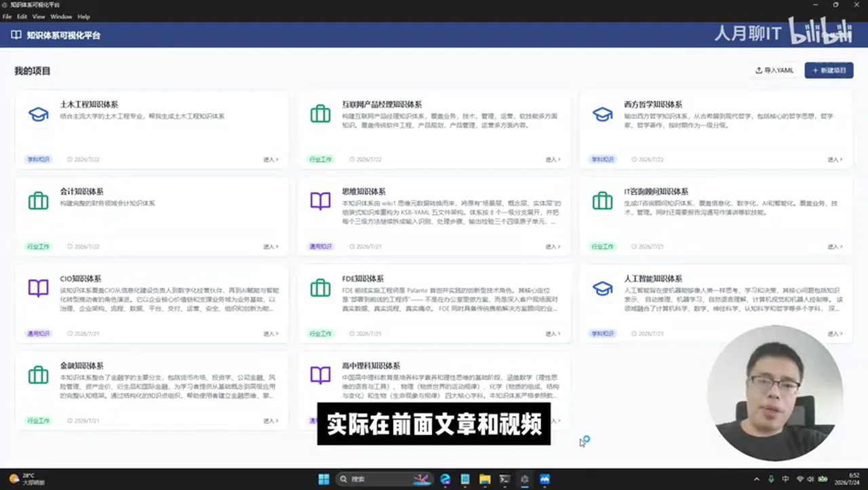
Task: Open the volume tray icon
Action: [812, 479]
